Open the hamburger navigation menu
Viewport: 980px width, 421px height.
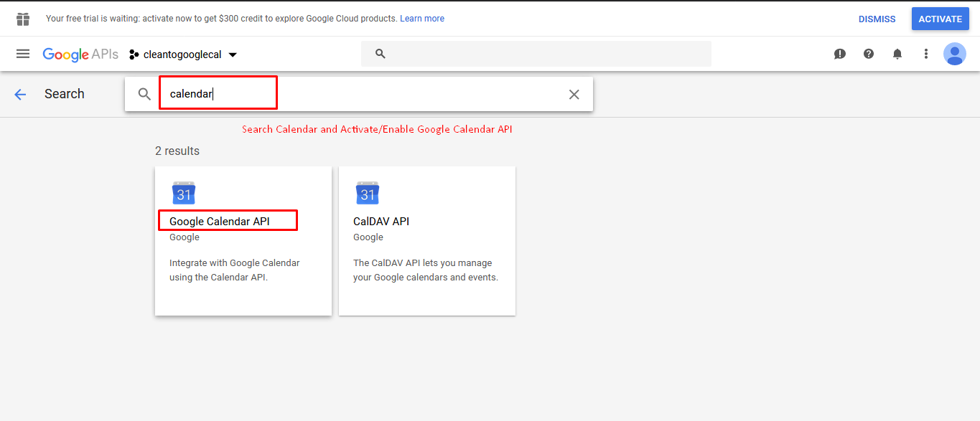23,54
